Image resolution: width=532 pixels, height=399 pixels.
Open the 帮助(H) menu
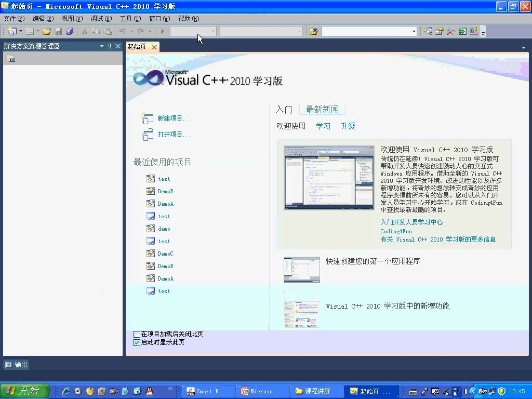coord(189,19)
